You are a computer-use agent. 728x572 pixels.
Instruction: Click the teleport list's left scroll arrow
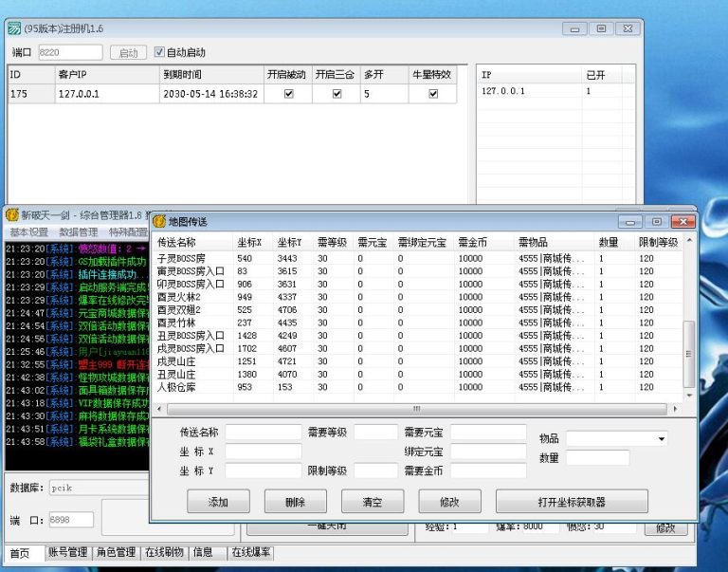(x=160, y=408)
